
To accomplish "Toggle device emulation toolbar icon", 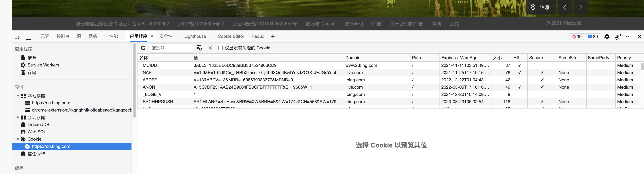I will [29, 37].
